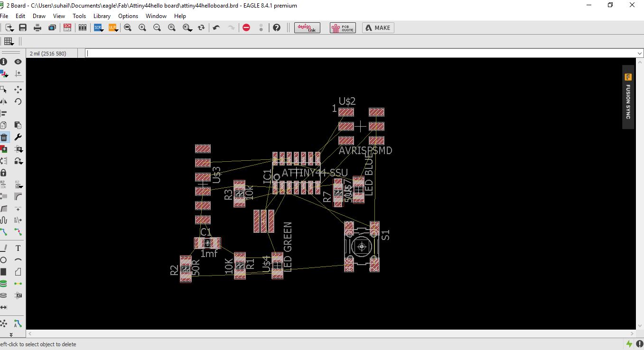
Task: Select the Ripup tool
Action: click(x=18, y=232)
